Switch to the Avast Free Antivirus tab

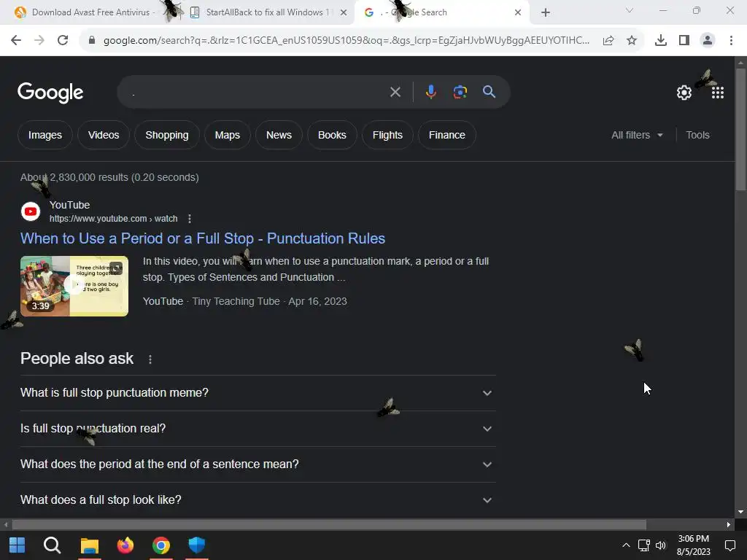pyautogui.click(x=90, y=12)
